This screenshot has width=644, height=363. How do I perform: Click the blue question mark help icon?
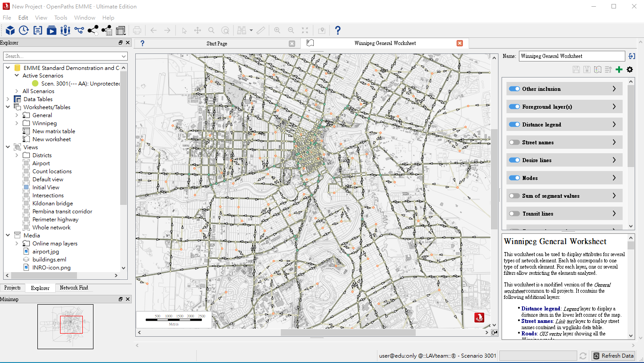click(338, 30)
